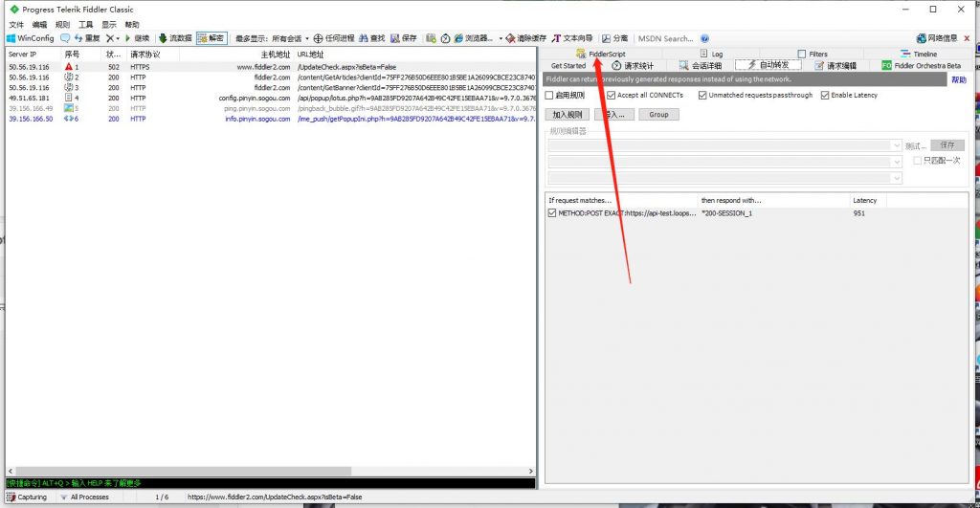
Task: Open the 文本向导 TextWizard tool
Action: point(572,38)
